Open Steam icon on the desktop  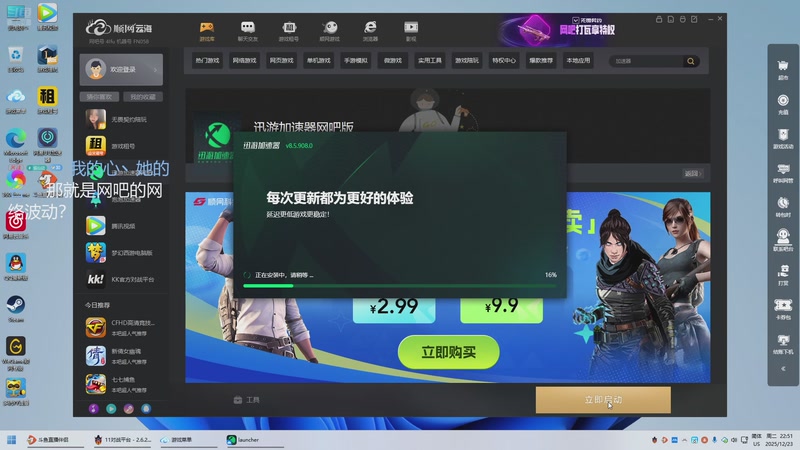(x=16, y=308)
